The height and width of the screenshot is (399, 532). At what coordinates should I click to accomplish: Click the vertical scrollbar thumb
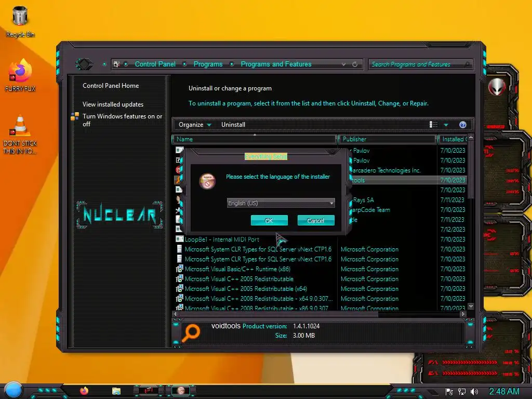click(471, 170)
